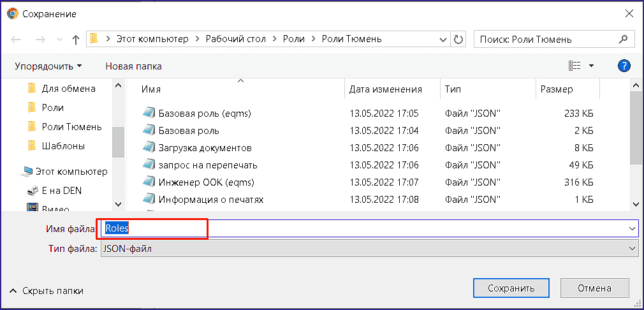The image size is (644, 310).
Task: Click size '316 КБ' cell
Action: (579, 182)
